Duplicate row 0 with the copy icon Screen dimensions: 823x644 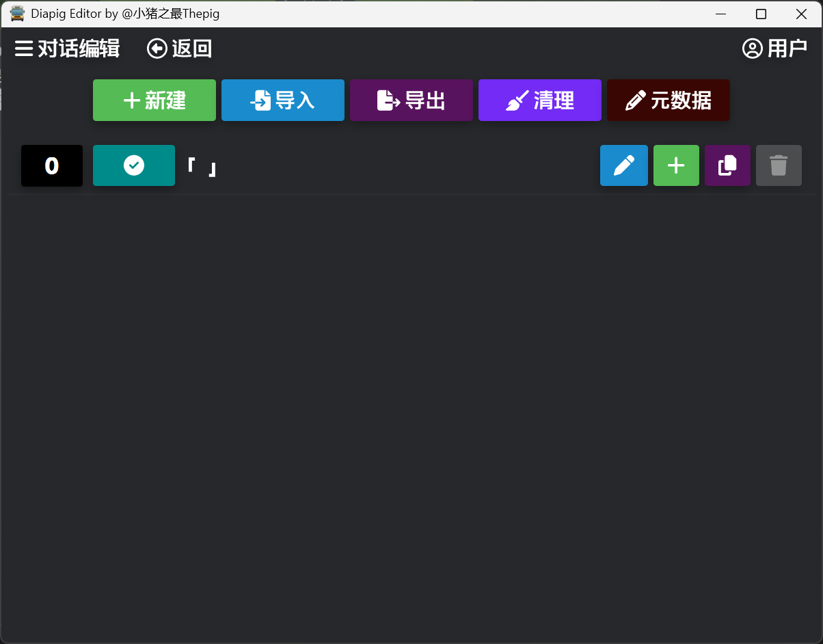click(727, 165)
